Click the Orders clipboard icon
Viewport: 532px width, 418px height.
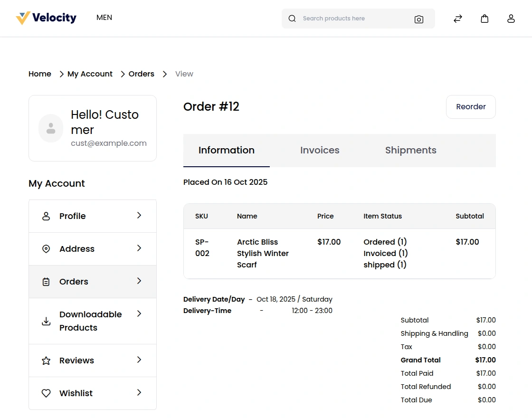(x=46, y=281)
